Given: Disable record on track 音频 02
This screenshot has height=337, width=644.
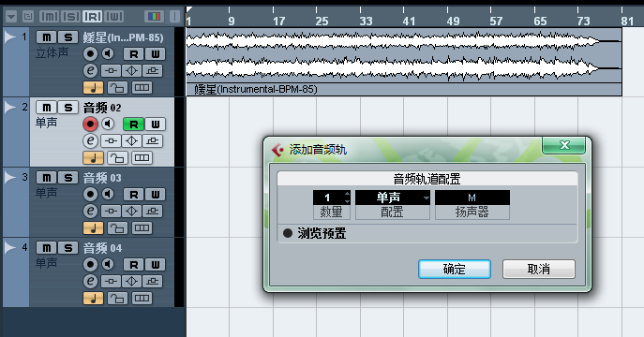Looking at the screenshot, I should [x=90, y=124].
